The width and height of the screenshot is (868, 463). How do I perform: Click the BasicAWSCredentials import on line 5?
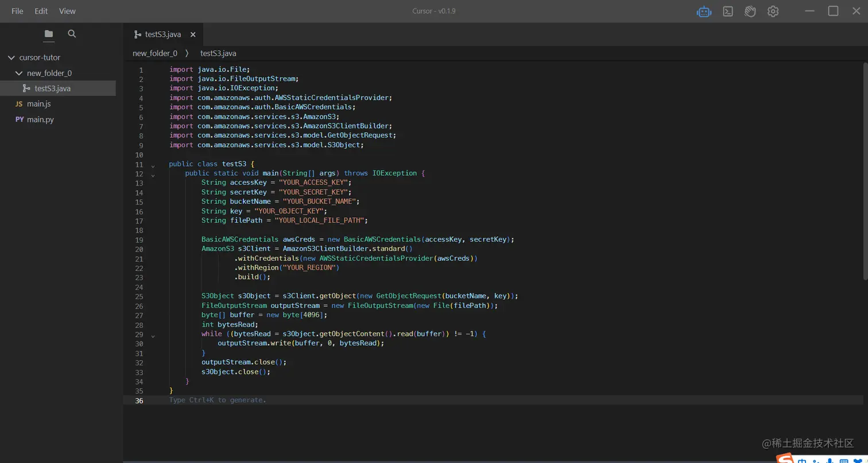pos(263,107)
